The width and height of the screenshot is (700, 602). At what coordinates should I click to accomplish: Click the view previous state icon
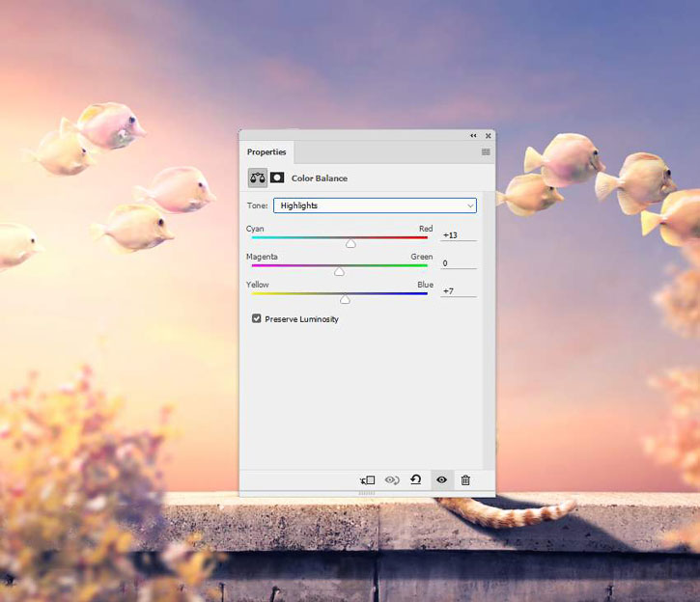tap(392, 480)
